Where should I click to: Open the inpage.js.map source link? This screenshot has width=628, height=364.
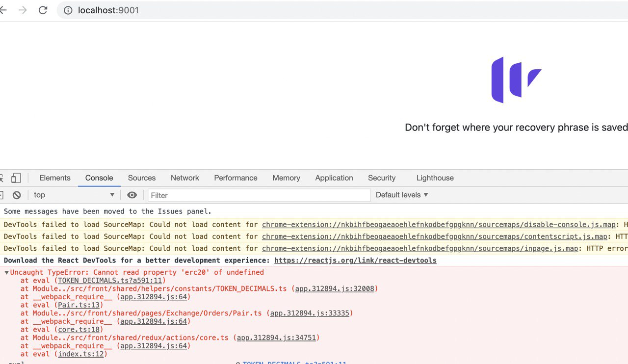[420, 248]
